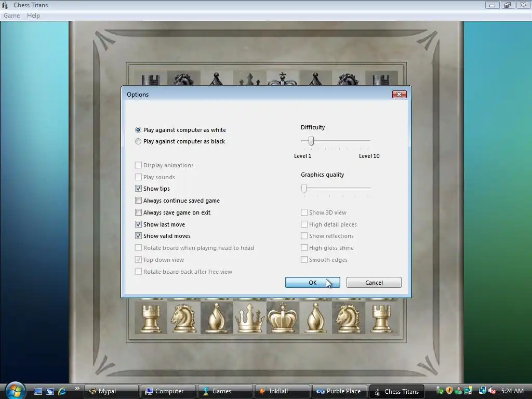
Task: Click the Graphics quality slider handle
Action: [x=304, y=188]
